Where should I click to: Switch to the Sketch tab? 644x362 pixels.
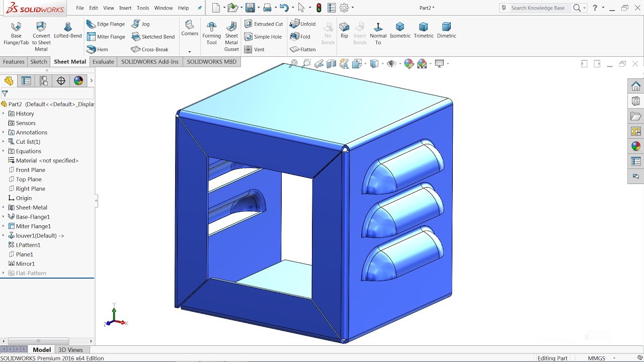click(39, 62)
